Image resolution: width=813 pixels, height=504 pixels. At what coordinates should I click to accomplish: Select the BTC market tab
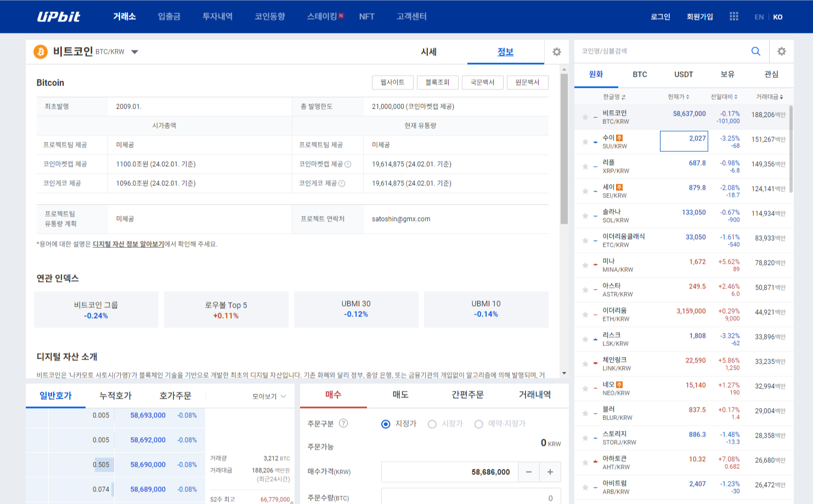(x=640, y=75)
